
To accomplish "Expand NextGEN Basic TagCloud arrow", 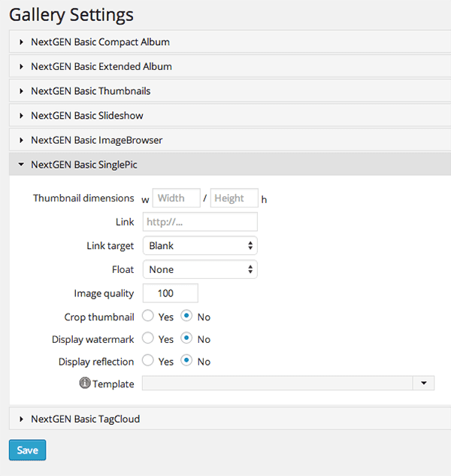I will [21, 420].
